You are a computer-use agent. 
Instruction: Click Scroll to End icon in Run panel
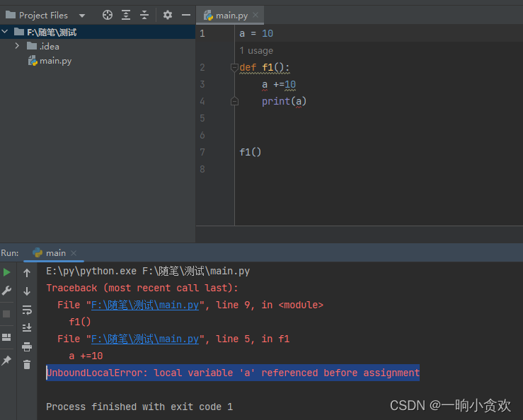(27, 327)
